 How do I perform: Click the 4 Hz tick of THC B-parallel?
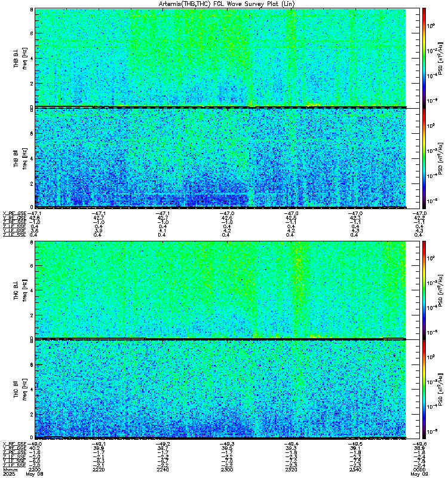pos(32,390)
